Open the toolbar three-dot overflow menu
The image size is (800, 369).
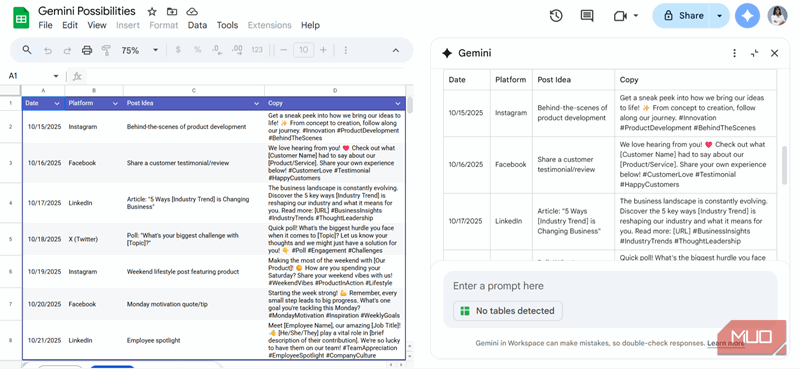coord(345,50)
